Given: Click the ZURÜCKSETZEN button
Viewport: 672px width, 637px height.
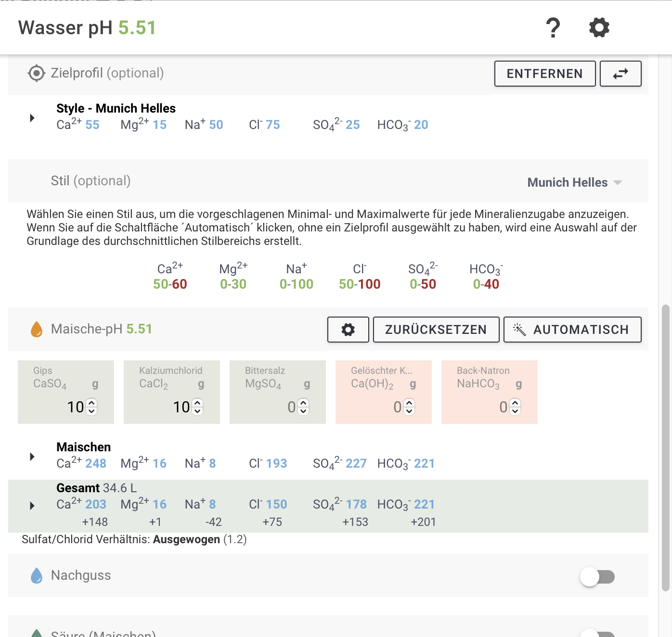Looking at the screenshot, I should 436,330.
